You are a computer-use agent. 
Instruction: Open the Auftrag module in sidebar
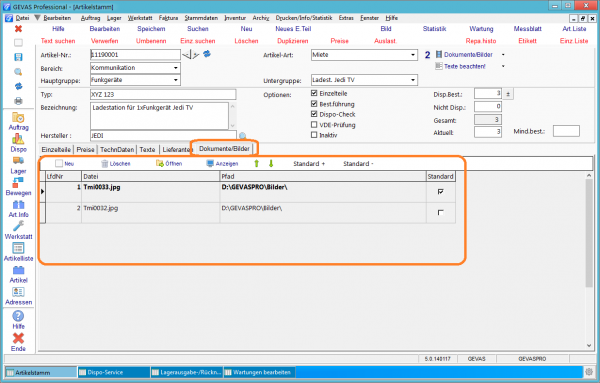coord(18,121)
